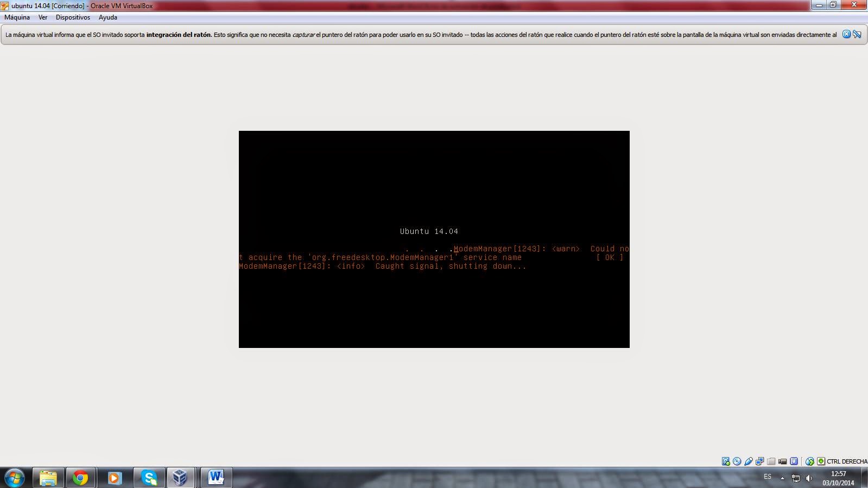Open the Ver menu
Viewport: 868px width, 488px height.
tap(43, 17)
